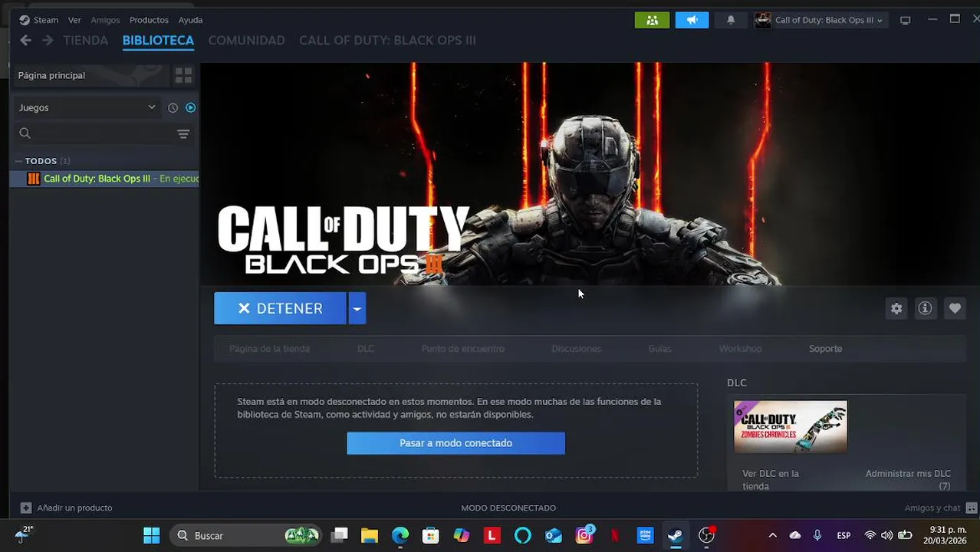Screen dimensions: 980x552
Task: Open the account dropdown Call of Duty: Black Ops III
Action: pos(820,20)
